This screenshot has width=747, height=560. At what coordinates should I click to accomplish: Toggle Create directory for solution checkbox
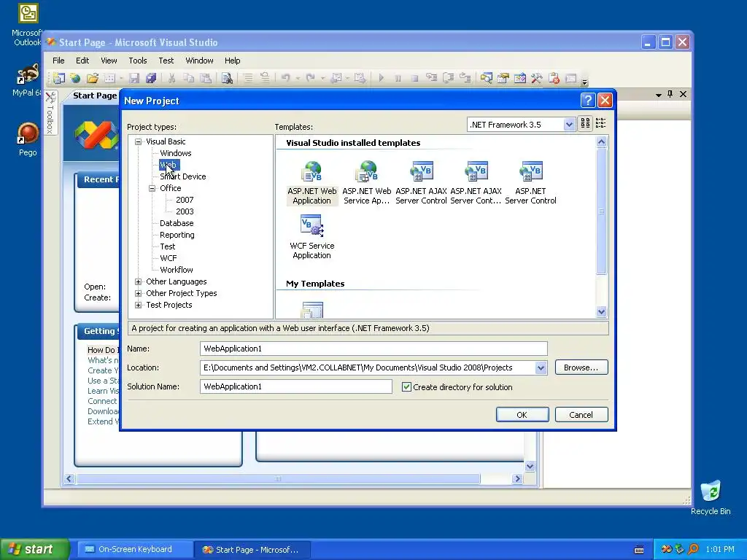click(x=406, y=386)
